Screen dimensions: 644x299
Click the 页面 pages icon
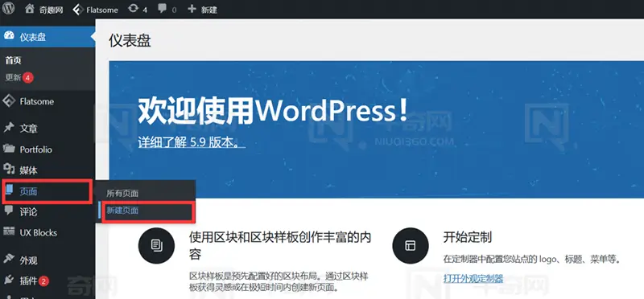[10, 190]
